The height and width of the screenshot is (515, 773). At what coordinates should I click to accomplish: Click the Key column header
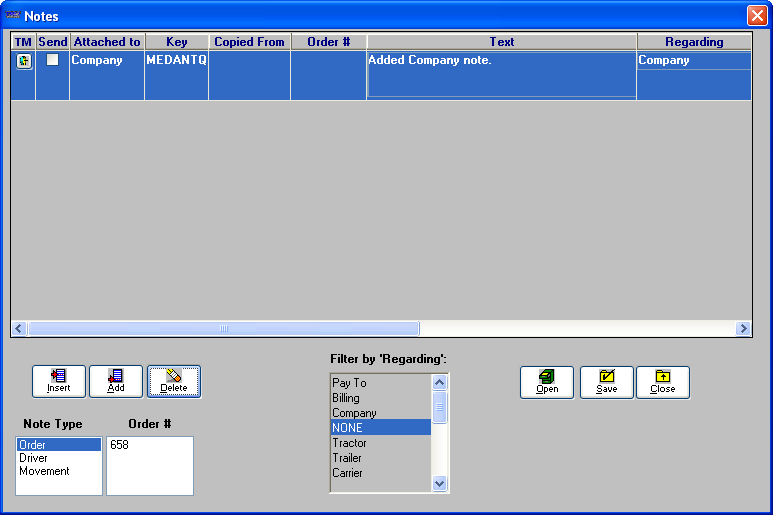[x=176, y=42]
